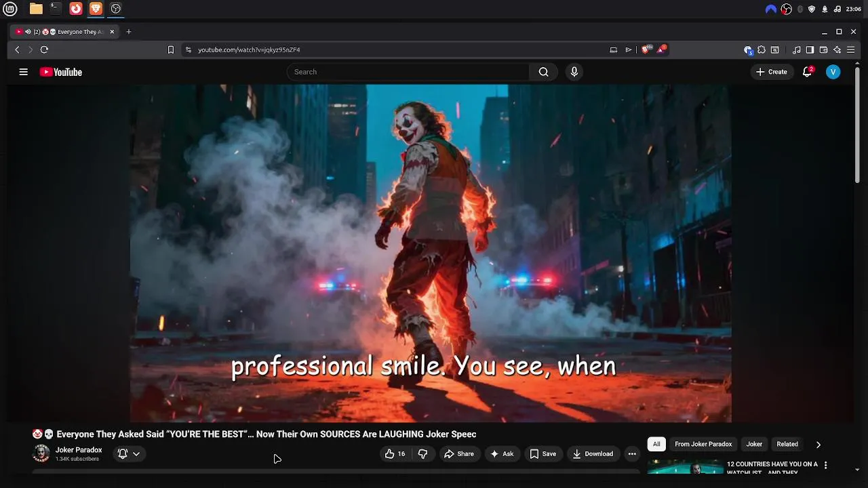Viewport: 868px width, 488px height.
Task: Select the From Joker Paradox chip
Action: point(703,445)
